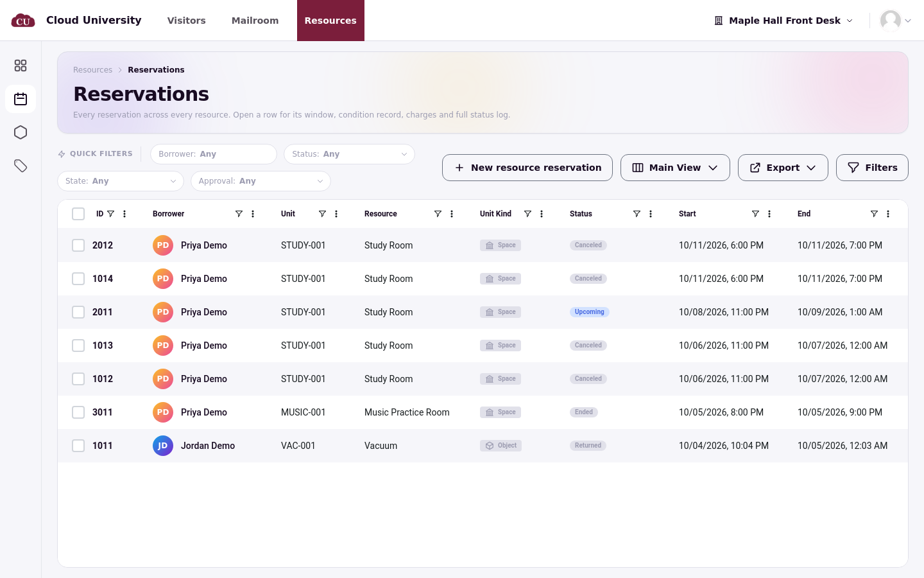This screenshot has width=924, height=578.
Task: Go to the Mailroom tab
Action: click(x=255, y=21)
